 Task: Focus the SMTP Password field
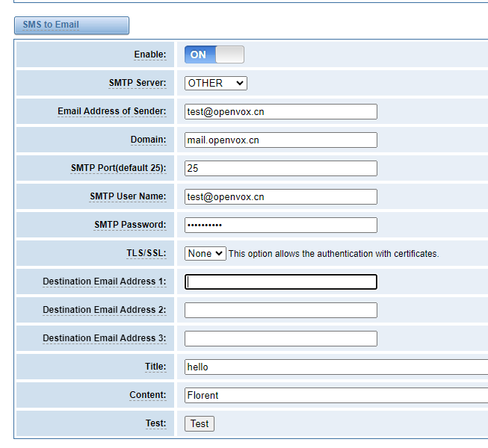tap(281, 225)
